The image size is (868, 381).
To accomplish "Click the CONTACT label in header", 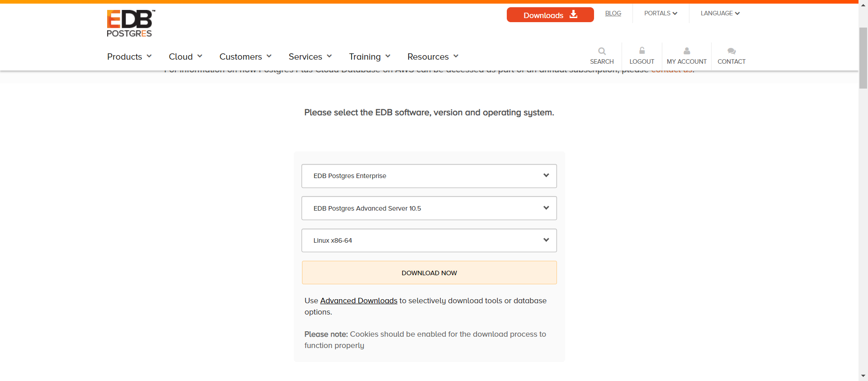I will [731, 61].
